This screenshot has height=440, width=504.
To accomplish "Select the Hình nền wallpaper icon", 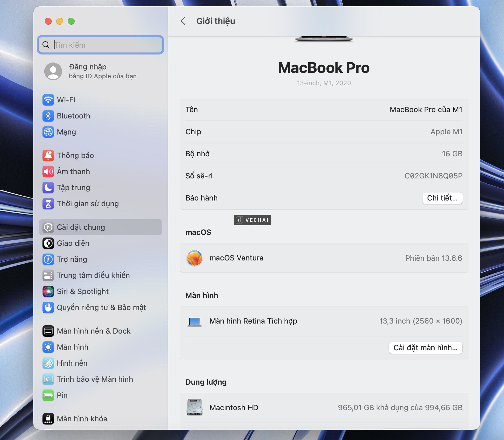I will (49, 363).
